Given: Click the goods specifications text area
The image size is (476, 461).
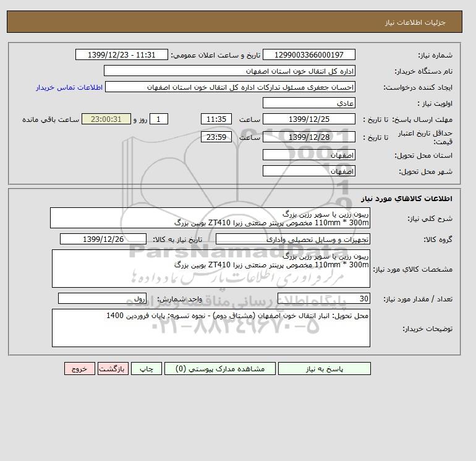Looking at the screenshot, I should click(211, 269).
